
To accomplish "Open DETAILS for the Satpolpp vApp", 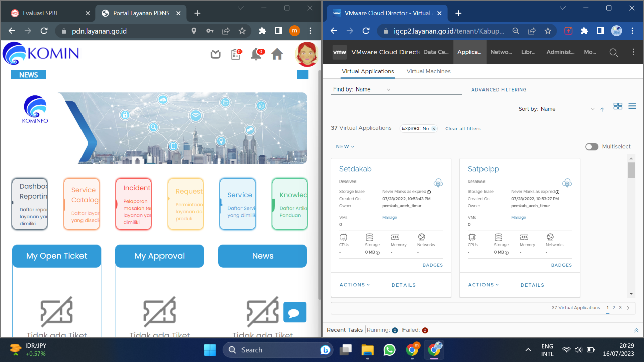I will [532, 285].
